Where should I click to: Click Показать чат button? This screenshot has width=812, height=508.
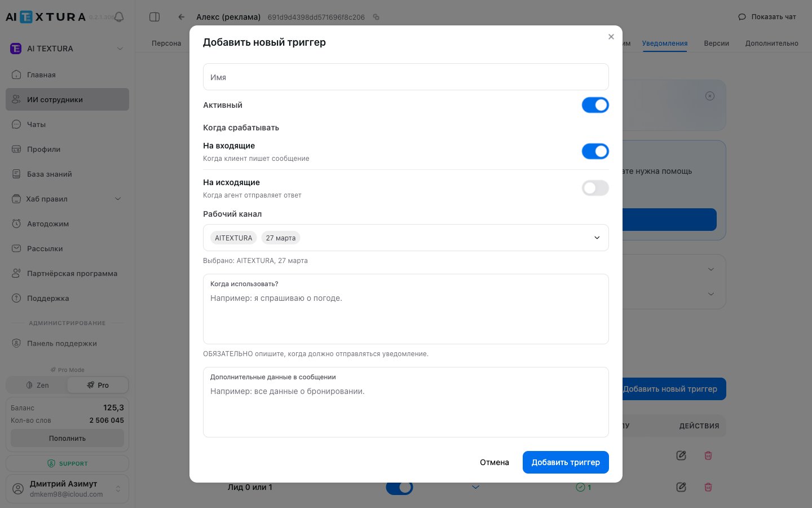tap(767, 17)
